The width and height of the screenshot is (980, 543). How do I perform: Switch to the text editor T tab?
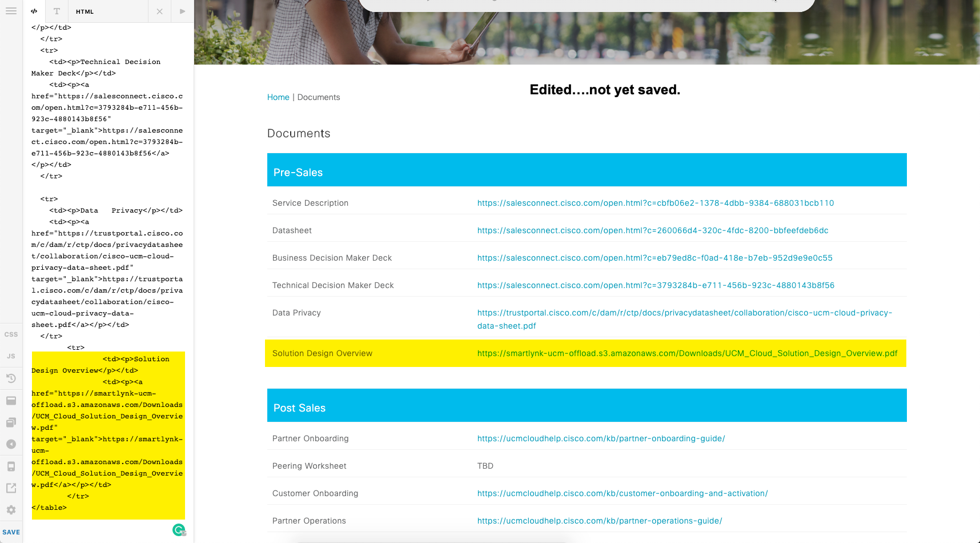57,11
